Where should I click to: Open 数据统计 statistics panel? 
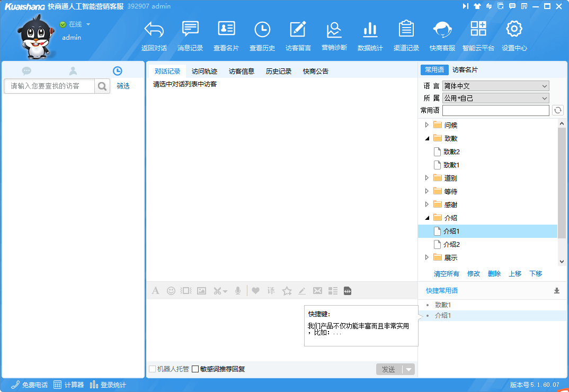[370, 34]
